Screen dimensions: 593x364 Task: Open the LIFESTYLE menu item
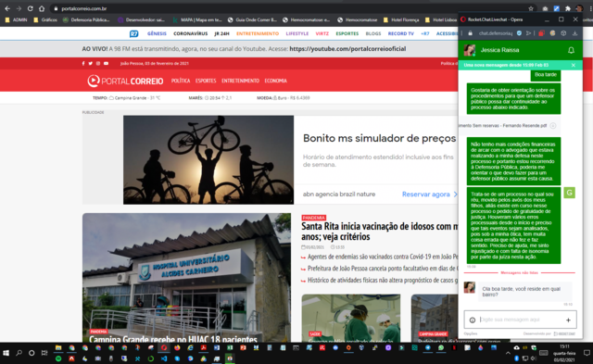(297, 33)
